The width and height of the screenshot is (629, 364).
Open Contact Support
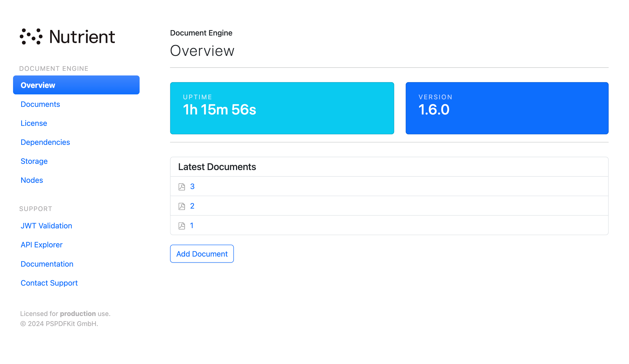pos(49,283)
